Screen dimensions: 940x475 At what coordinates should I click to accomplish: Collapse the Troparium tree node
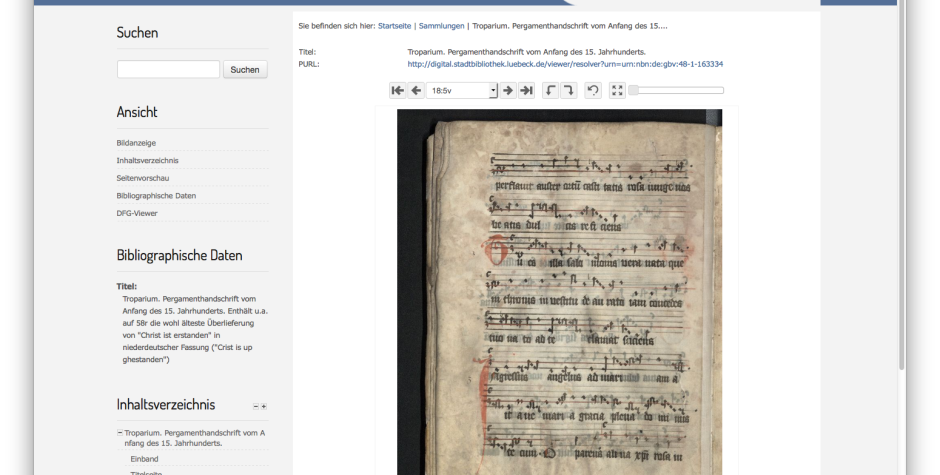coord(120,432)
